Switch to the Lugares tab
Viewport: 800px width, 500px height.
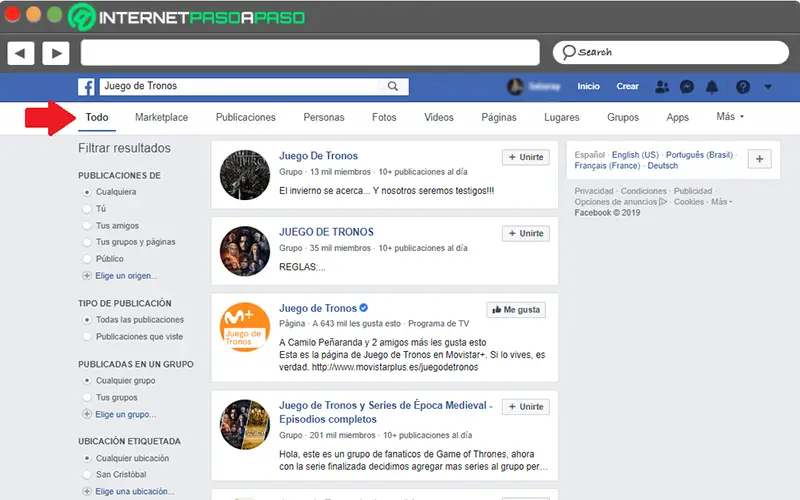click(562, 117)
